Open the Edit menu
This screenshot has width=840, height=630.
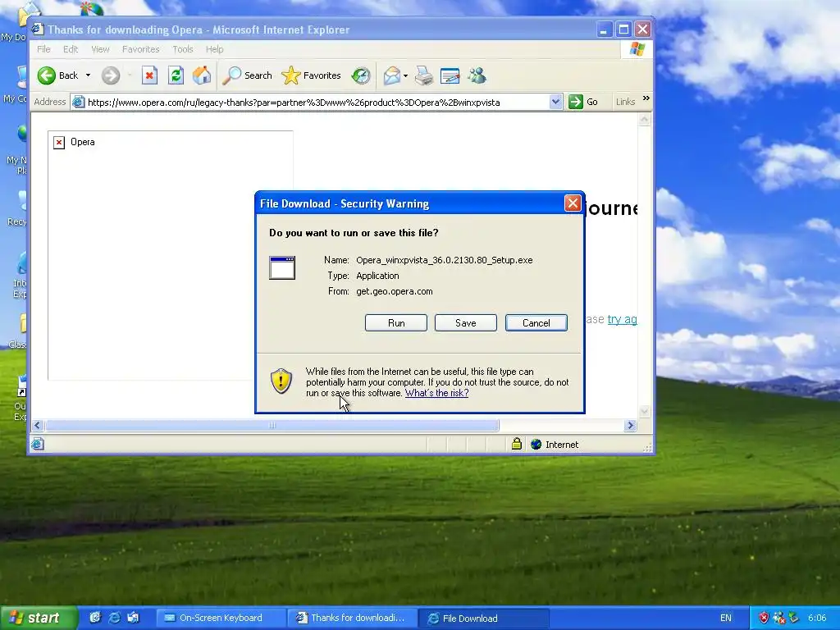pos(71,49)
